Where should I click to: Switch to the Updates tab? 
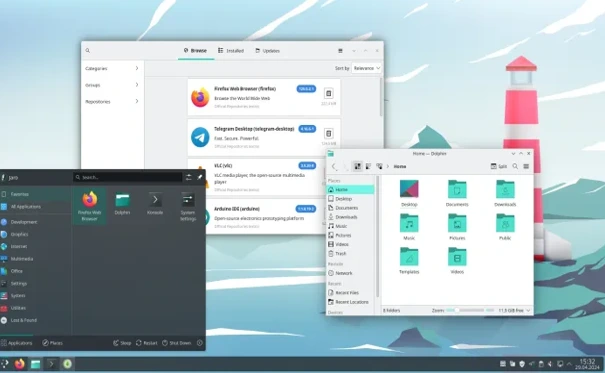click(x=267, y=51)
